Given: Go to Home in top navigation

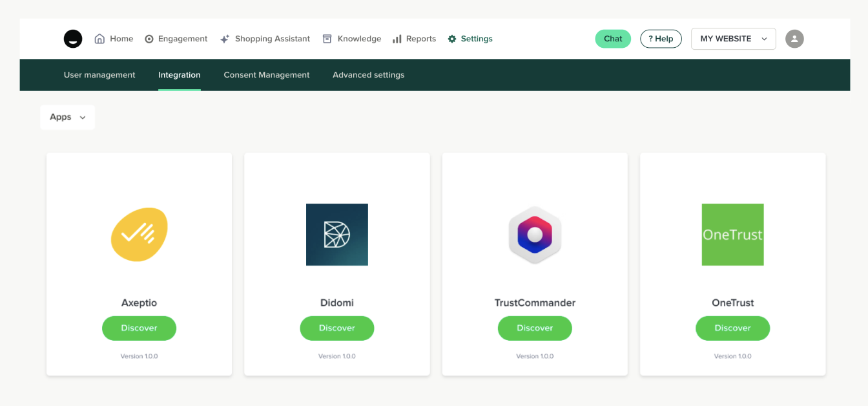Looking at the screenshot, I should (114, 39).
